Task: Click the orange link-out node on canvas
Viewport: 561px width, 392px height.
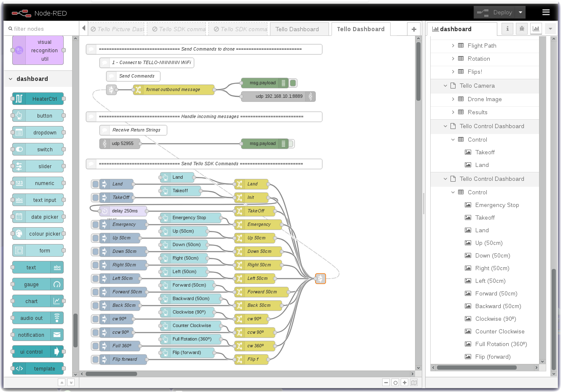Action: pyautogui.click(x=321, y=279)
